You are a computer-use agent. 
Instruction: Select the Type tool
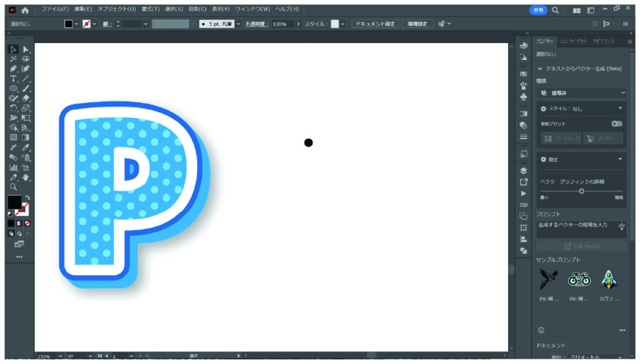click(x=13, y=79)
